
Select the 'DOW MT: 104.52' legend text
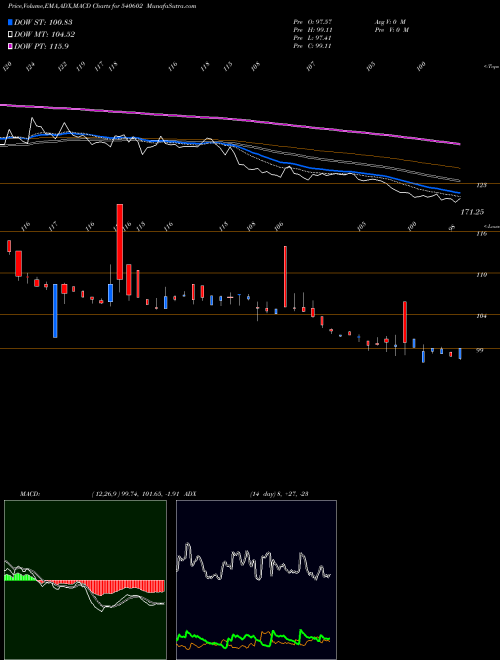(x=45, y=35)
